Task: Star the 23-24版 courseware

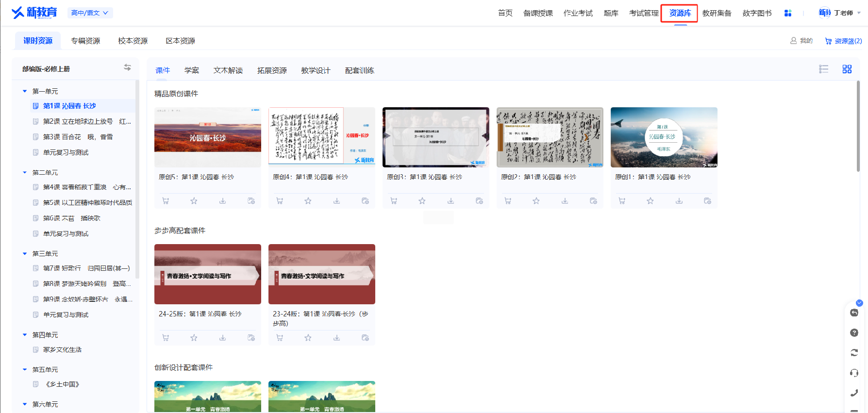Action: [308, 338]
